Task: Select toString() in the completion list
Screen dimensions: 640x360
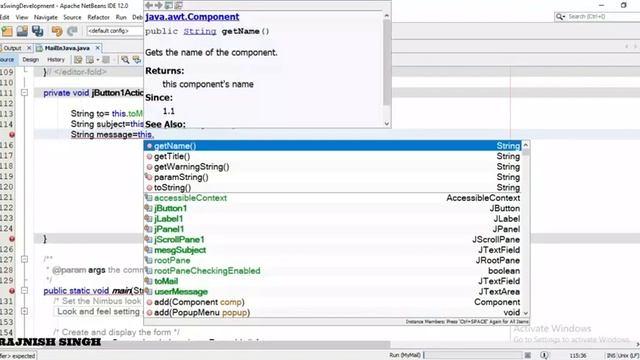Action: click(333, 188)
